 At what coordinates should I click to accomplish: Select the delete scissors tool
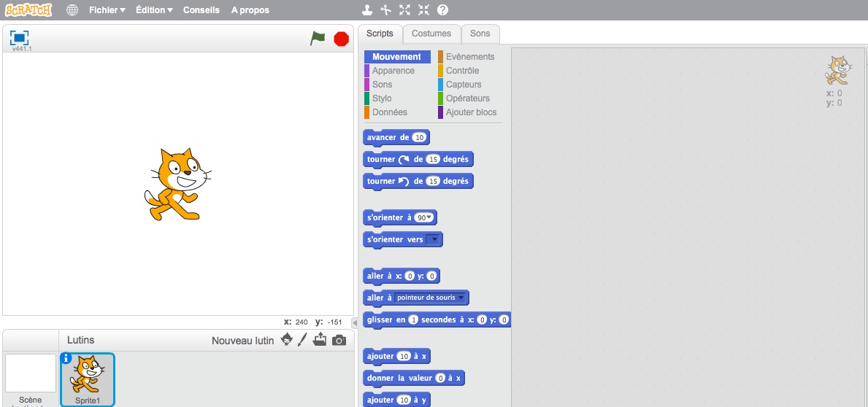[x=386, y=10]
